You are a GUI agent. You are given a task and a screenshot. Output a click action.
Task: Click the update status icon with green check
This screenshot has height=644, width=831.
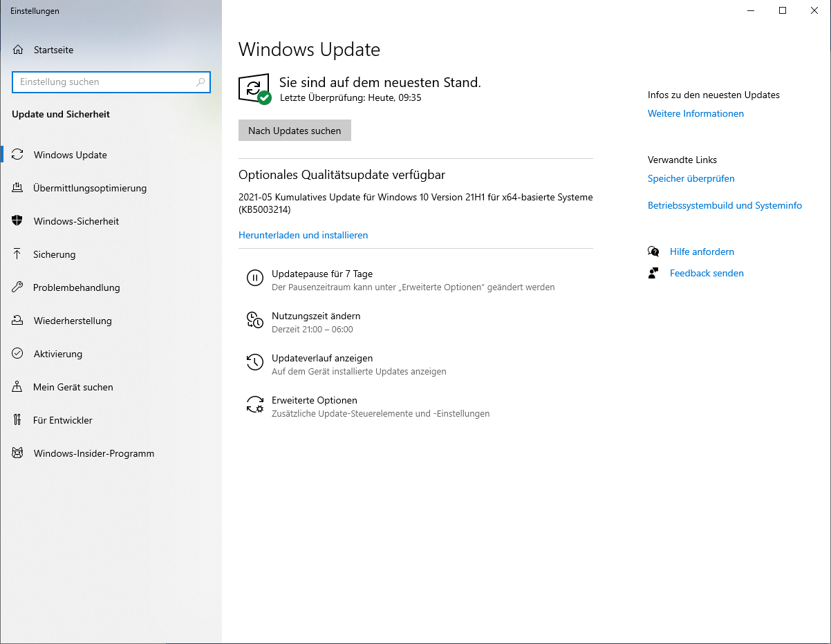[x=255, y=89]
